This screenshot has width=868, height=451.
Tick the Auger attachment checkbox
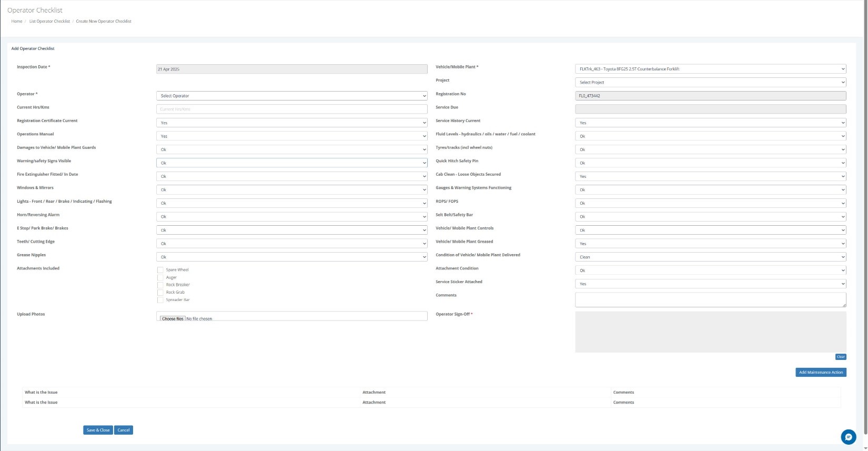pos(160,277)
